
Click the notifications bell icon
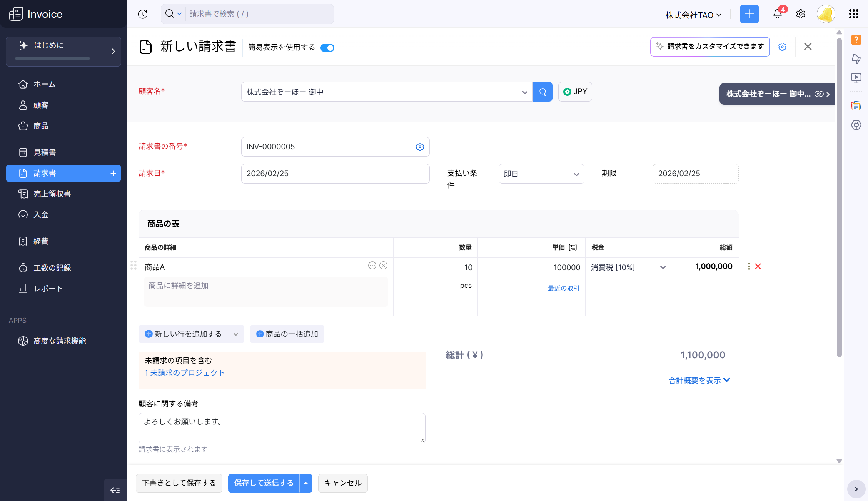point(777,14)
